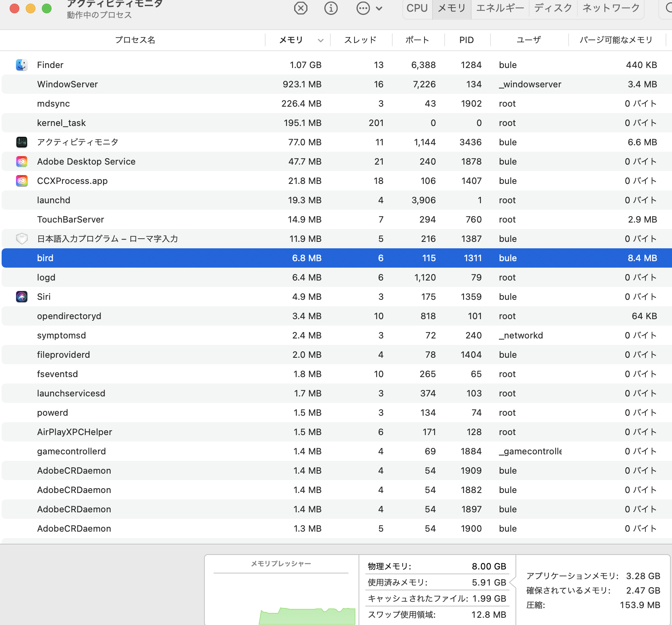Click the Siri icon in process list
The width and height of the screenshot is (672, 625).
(x=22, y=297)
